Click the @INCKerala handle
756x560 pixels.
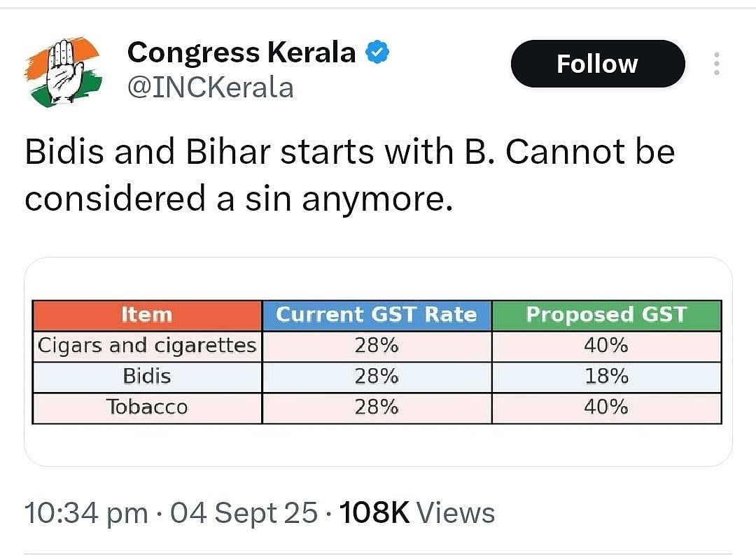coord(210,88)
